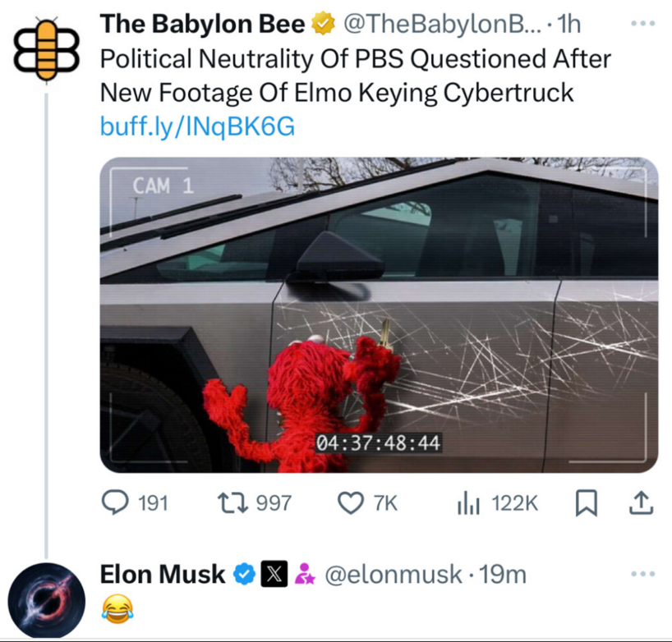Open the 19m reply timestamp
Image resolution: width=672 pixels, height=642 pixels.
coord(501,575)
